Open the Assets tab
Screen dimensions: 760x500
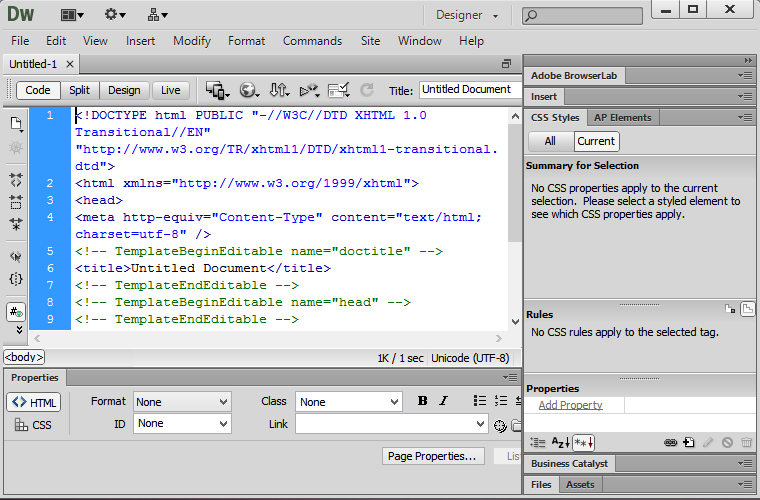click(580, 484)
